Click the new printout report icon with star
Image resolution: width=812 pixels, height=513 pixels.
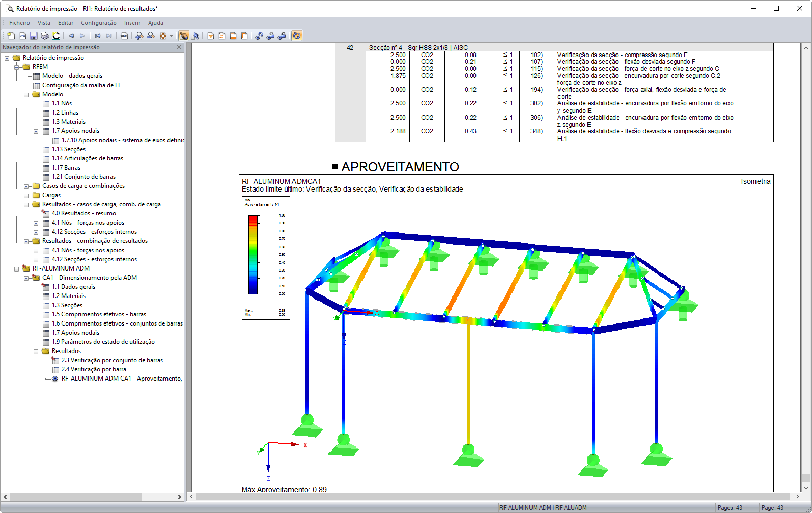(11, 36)
